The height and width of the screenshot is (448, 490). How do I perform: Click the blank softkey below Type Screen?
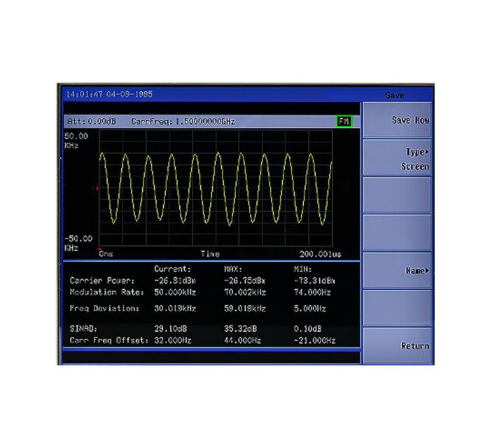tap(397, 195)
